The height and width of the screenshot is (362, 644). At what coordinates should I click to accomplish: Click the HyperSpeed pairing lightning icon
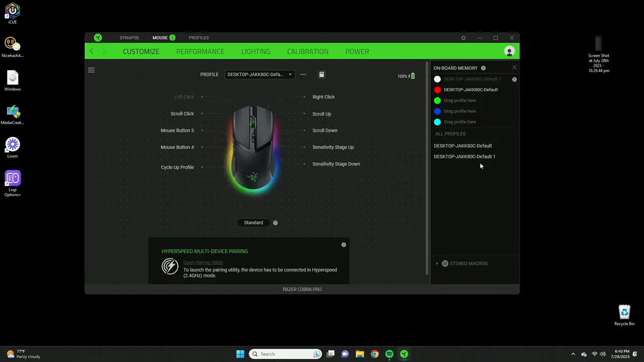click(170, 266)
